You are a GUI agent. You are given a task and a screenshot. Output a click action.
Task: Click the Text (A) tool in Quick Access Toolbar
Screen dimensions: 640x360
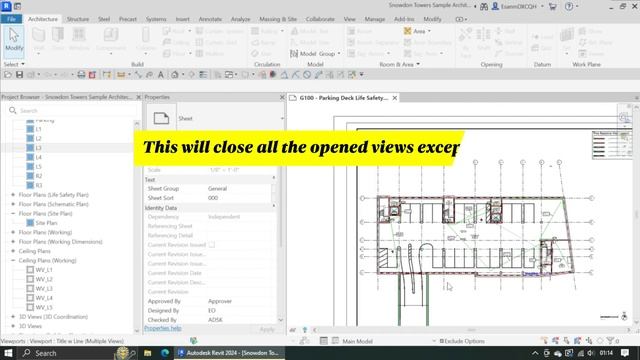[x=161, y=75]
